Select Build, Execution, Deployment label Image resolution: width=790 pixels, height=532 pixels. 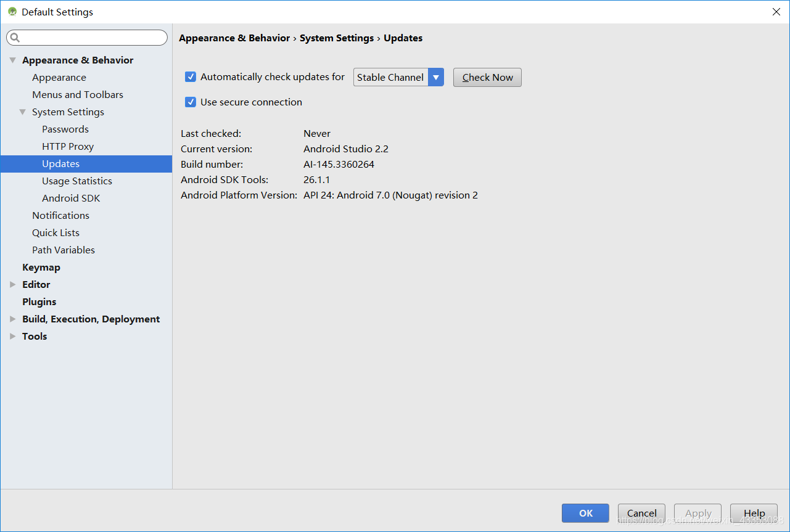pyautogui.click(x=91, y=319)
